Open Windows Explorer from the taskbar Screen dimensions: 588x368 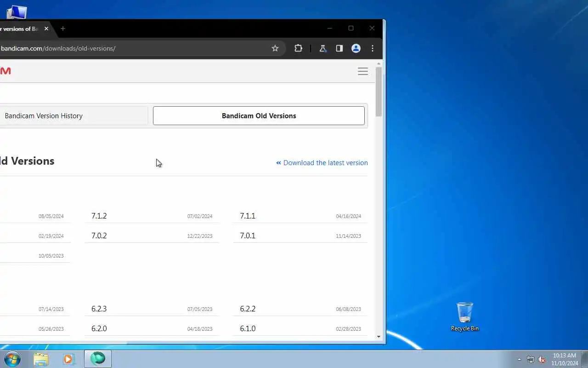[41, 359]
